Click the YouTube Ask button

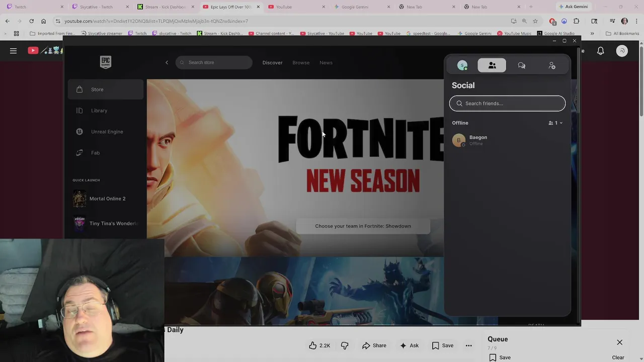click(409, 345)
